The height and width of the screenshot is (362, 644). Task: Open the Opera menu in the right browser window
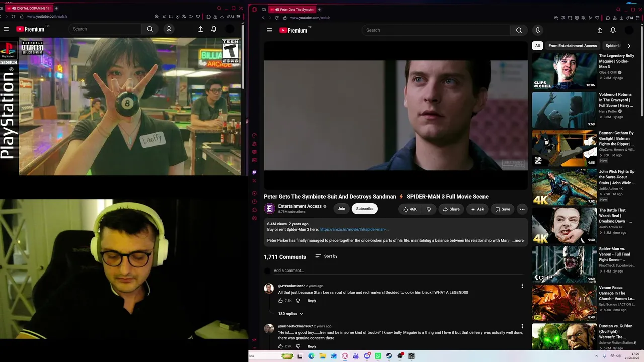[x=254, y=9]
